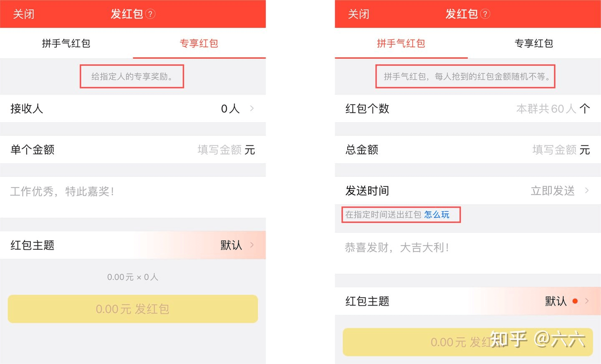The image size is (601, 364).
Task: Switch to 专享红包 tab in right panel
Action: (534, 43)
